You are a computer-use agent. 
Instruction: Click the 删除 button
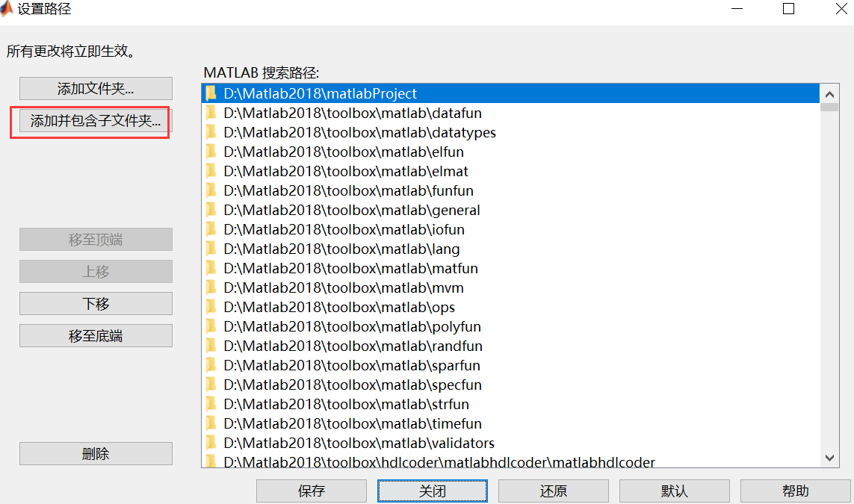[x=96, y=453]
